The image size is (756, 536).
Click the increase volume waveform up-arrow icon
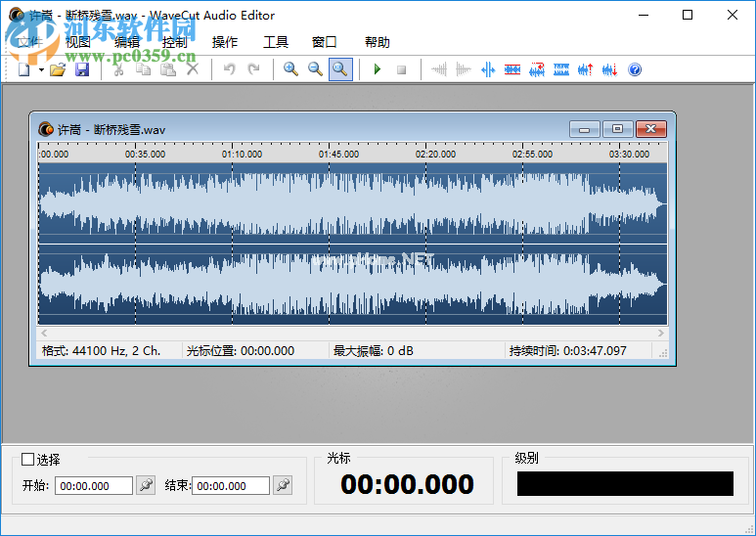click(585, 69)
